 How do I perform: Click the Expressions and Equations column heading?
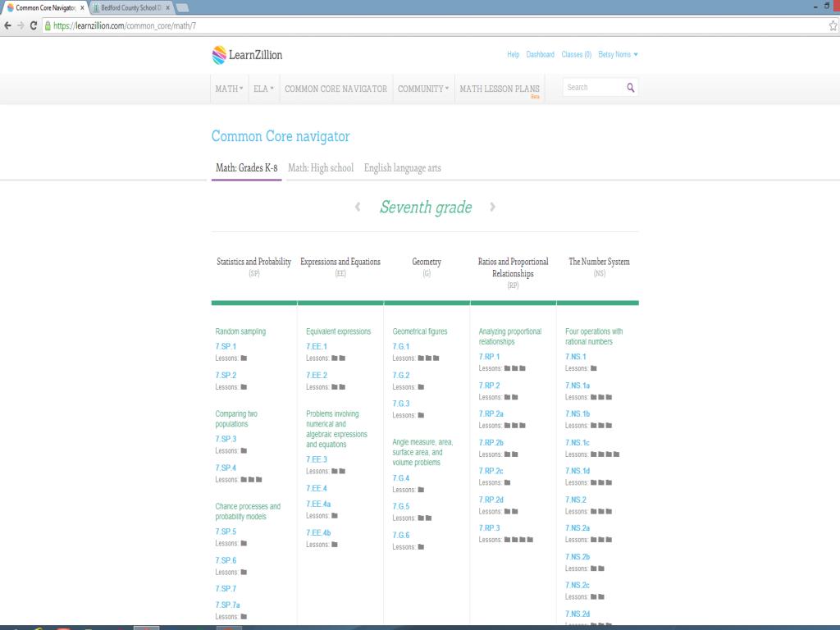click(340, 262)
